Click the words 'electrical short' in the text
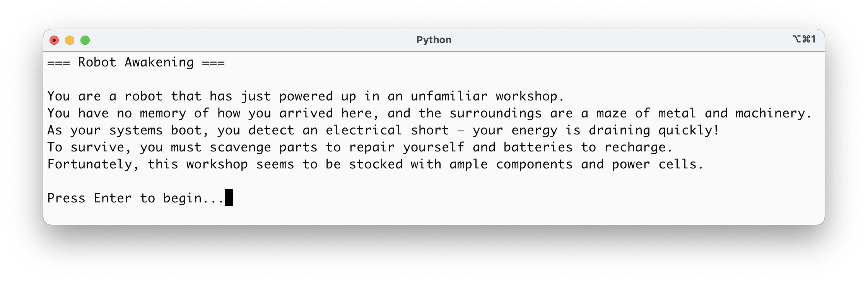Screen dimensions: 868x282 tap(387, 130)
